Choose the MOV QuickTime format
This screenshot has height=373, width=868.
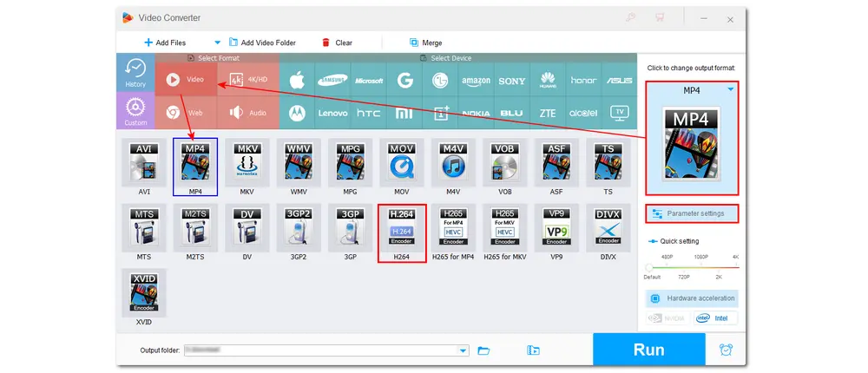[402, 162]
